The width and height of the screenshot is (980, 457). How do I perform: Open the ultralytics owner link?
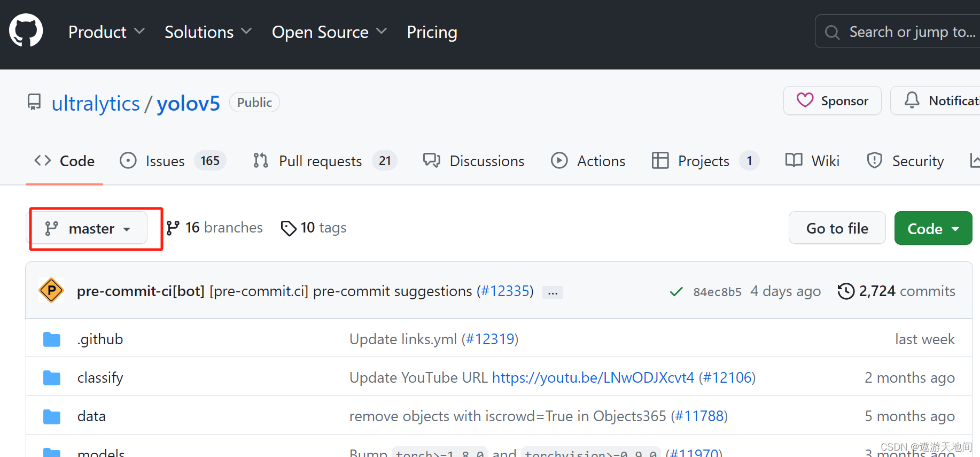click(x=96, y=103)
